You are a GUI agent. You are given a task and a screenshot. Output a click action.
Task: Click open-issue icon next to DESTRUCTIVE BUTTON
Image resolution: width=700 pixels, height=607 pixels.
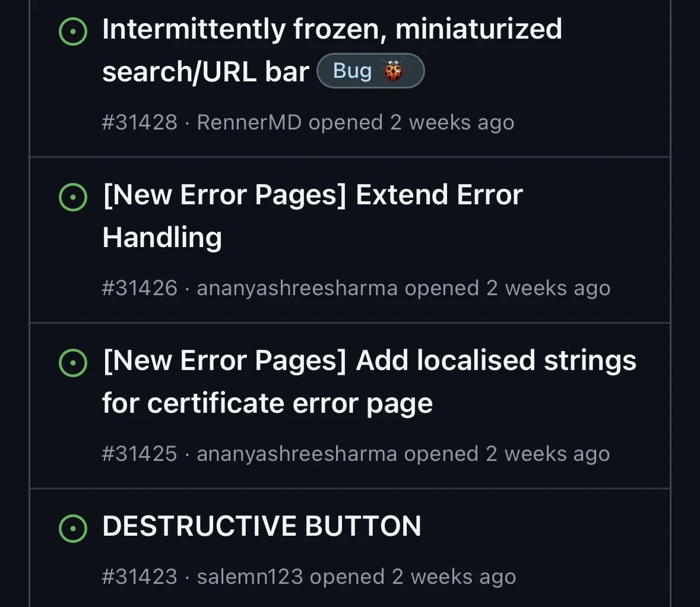(x=73, y=529)
